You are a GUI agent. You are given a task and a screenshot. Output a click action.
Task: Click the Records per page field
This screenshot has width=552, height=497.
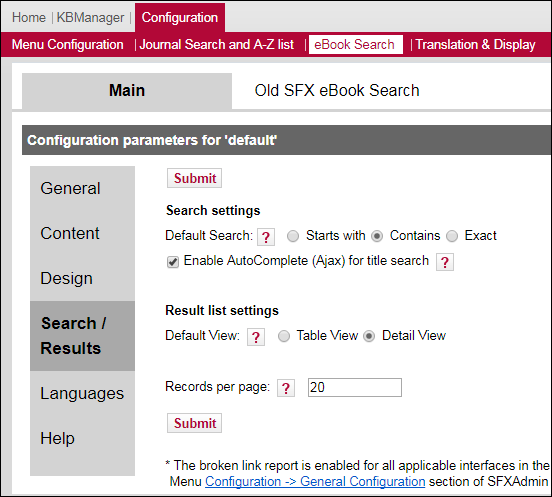355,388
